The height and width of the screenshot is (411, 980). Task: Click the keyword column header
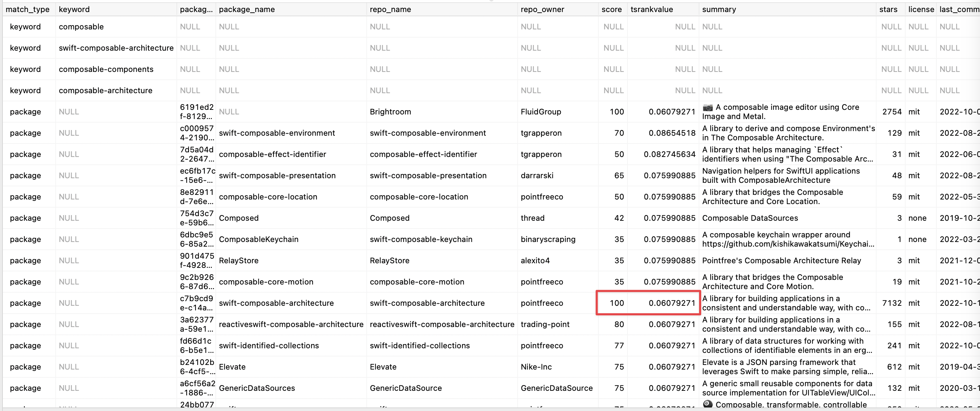74,9
